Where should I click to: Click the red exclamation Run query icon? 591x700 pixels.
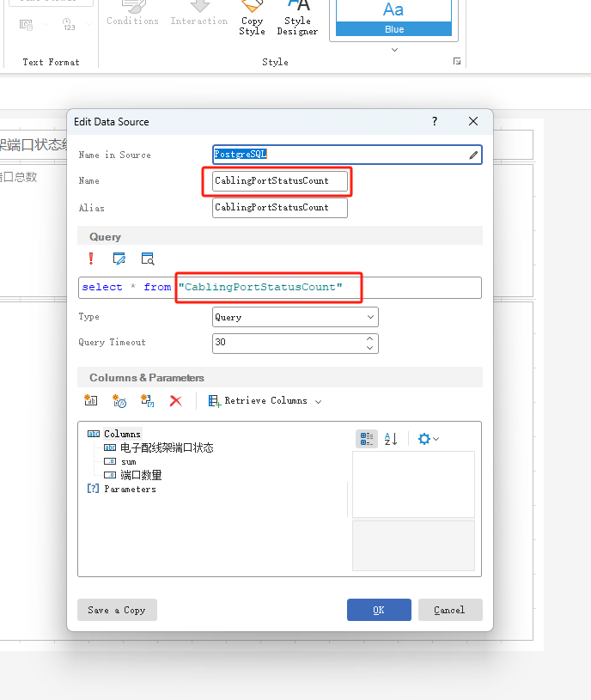[91, 259]
